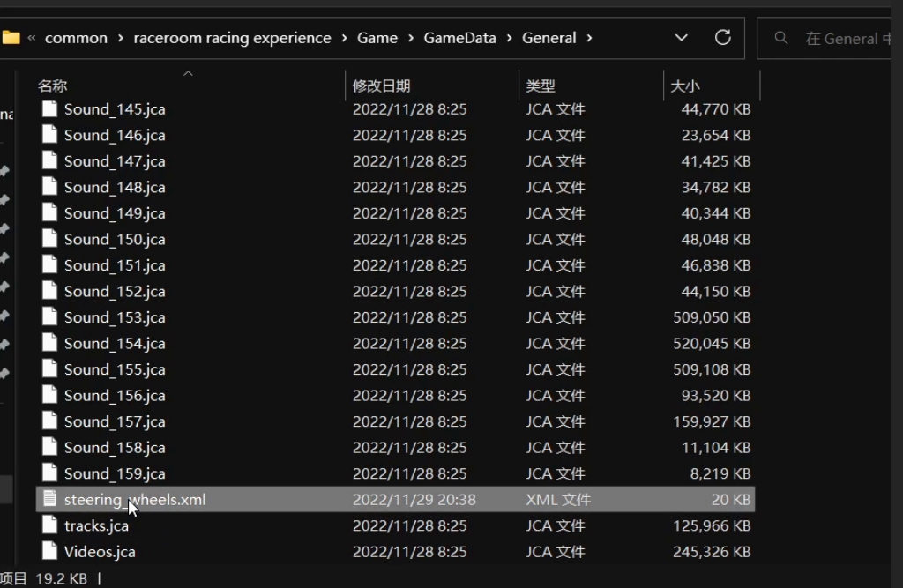Click file icon of Sound_159.jca
Image resolution: width=903 pixels, height=588 pixels.
50,473
